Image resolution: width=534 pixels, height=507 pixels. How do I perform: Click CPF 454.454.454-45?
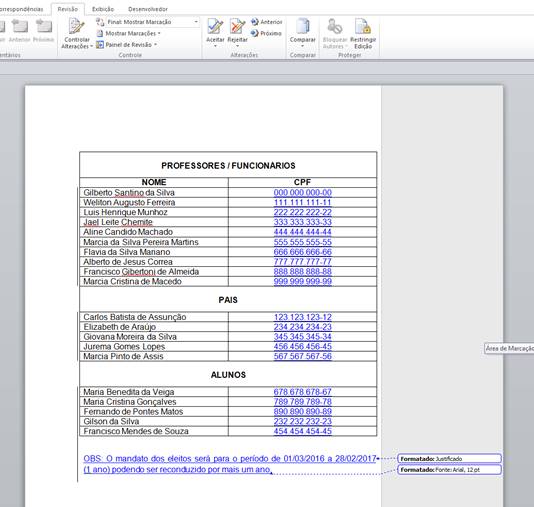302,431
